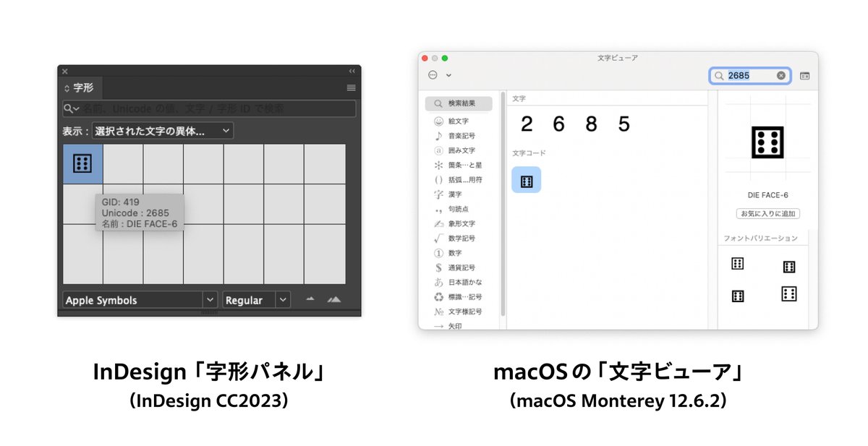The width and height of the screenshot is (868, 446).
Task: Click the 文字コード section heading
Action: [529, 153]
